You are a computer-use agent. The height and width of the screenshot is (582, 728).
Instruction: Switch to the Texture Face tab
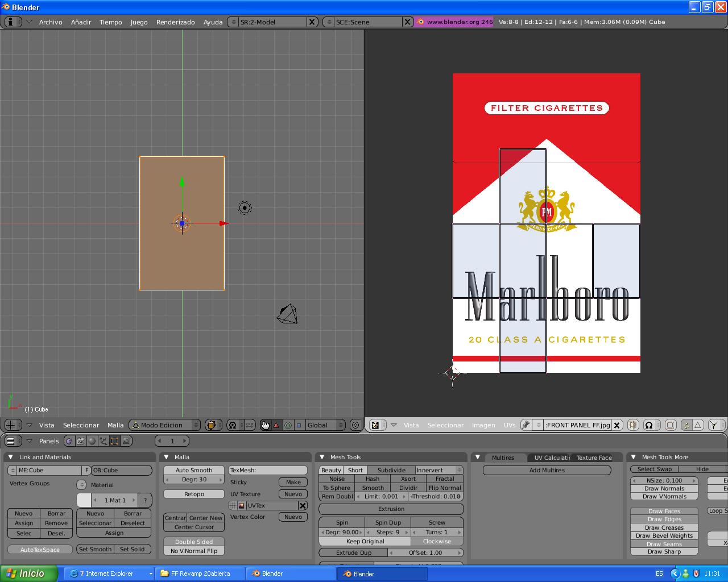tap(594, 458)
